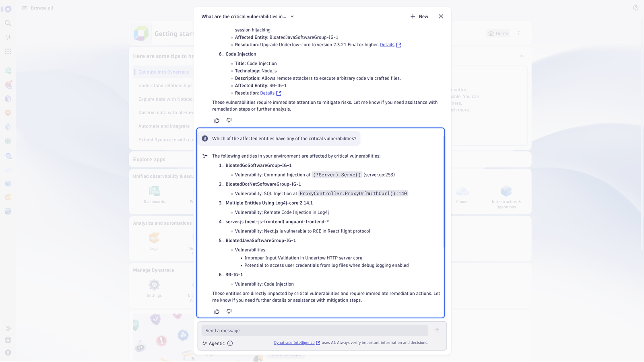Click the Agentic mode sparkle button
Screen dimensions: 644x362
(213, 343)
